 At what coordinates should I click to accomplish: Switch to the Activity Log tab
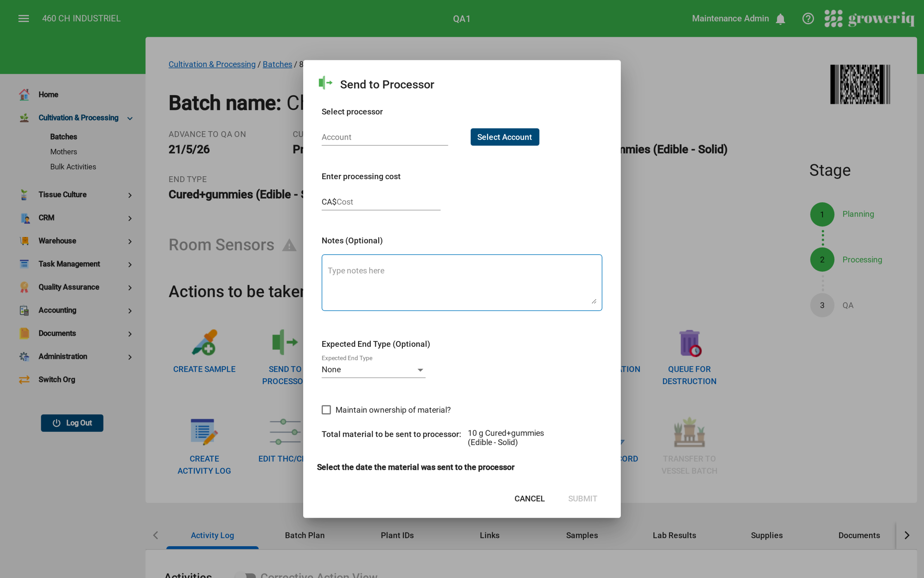point(212,535)
